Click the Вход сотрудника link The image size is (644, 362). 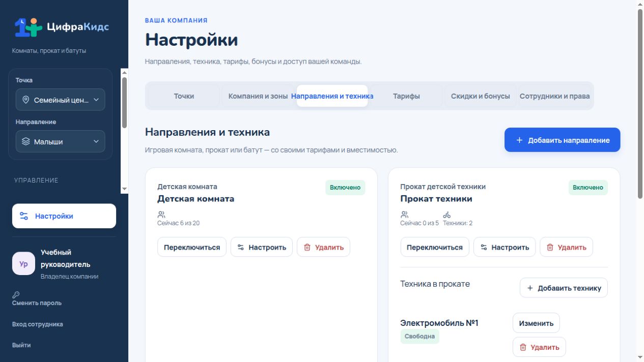pyautogui.click(x=38, y=324)
